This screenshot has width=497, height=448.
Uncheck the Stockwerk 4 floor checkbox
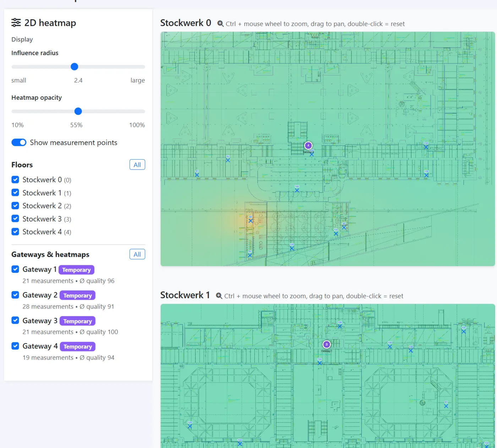(15, 232)
